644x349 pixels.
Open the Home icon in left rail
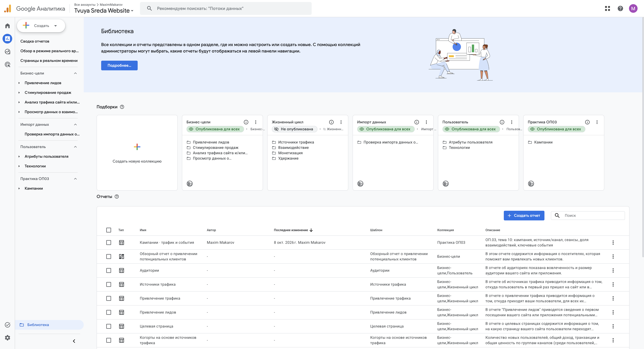coord(8,26)
